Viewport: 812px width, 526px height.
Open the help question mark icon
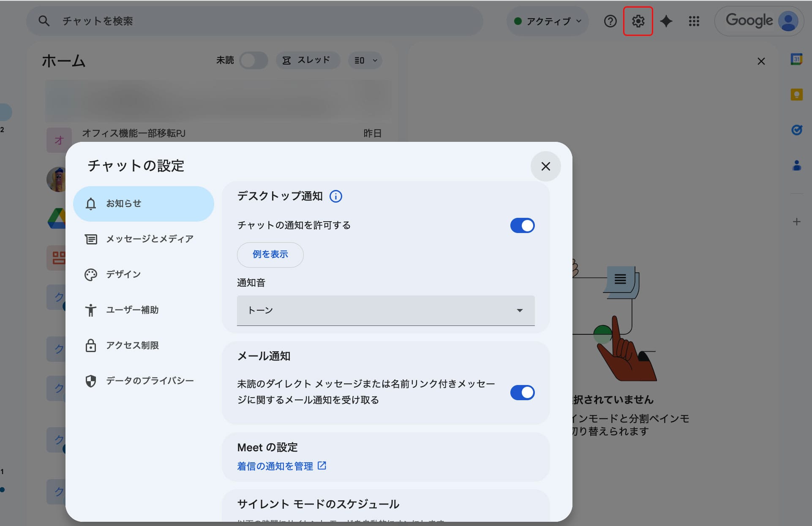tap(610, 21)
